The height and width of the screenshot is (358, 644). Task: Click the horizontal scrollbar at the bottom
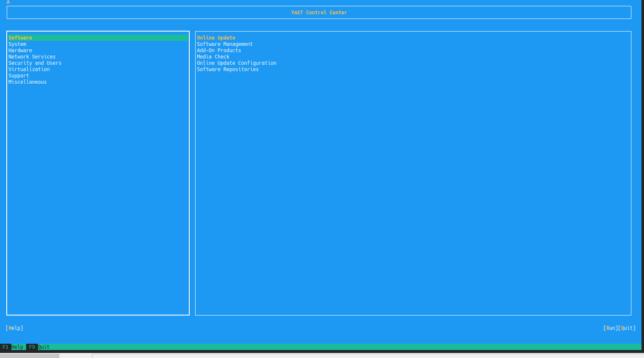pyautogui.click(x=29, y=356)
